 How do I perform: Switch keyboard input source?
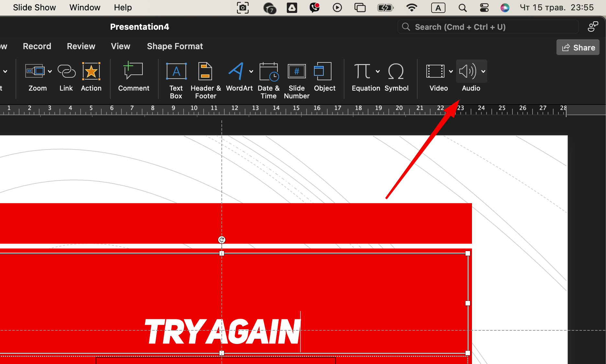(438, 7)
